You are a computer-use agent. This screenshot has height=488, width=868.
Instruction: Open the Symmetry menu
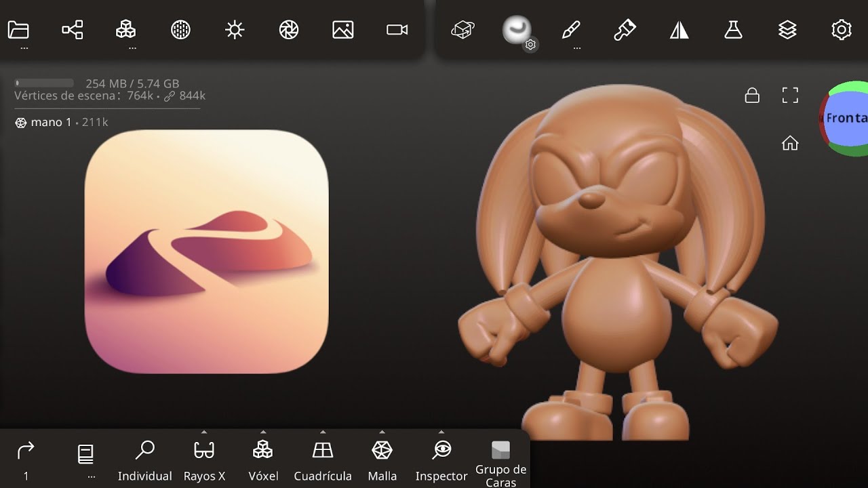coord(679,30)
